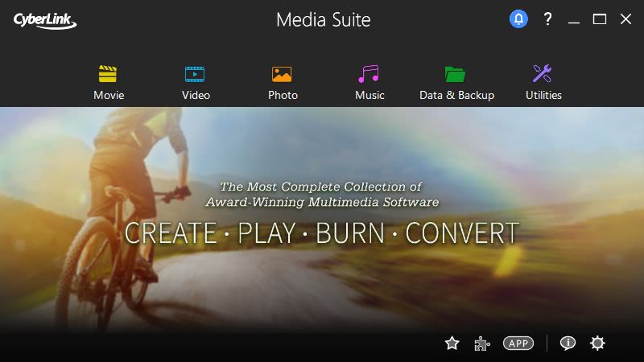Open the Movie category clapperboard icon
Image resolution: width=644 pixels, height=362 pixels.
coord(108,74)
